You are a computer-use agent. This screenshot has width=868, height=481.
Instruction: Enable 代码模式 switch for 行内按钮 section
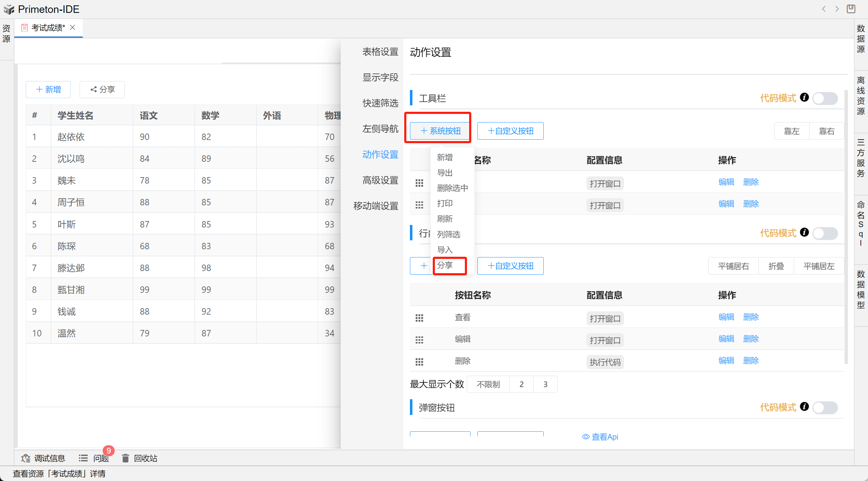pos(825,233)
